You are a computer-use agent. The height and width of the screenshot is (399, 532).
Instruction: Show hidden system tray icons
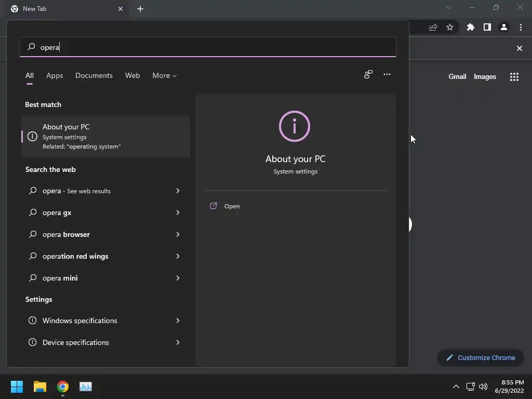[456, 387]
